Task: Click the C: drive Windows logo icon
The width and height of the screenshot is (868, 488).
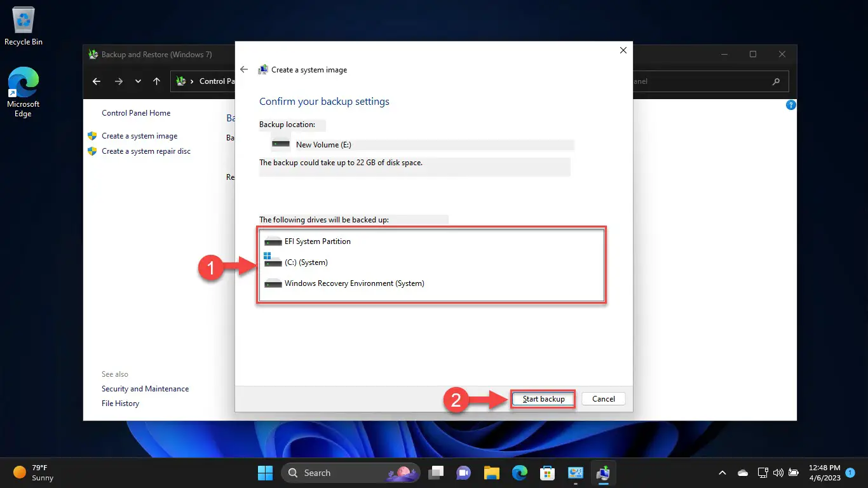Action: pos(268,257)
